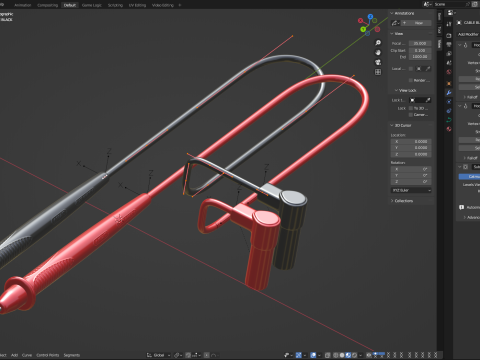Switch to solid shading mode

(x=342, y=355)
